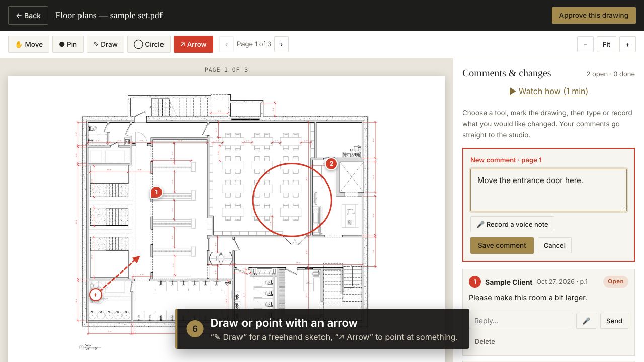Send the reply
The image size is (644, 362).
pyautogui.click(x=614, y=321)
